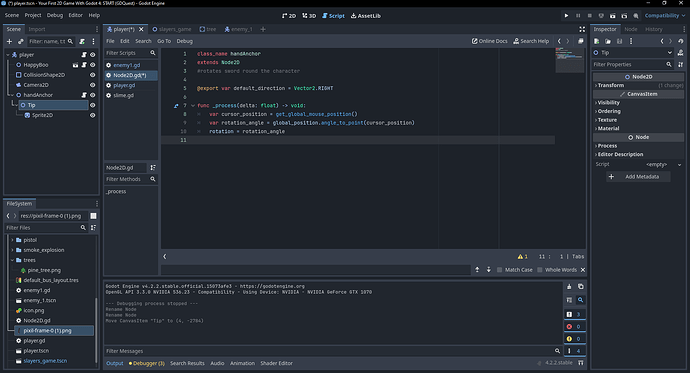Open the Debug menu in the top menu bar
Image resolution: width=690 pixels, height=373 pixels.
55,15
